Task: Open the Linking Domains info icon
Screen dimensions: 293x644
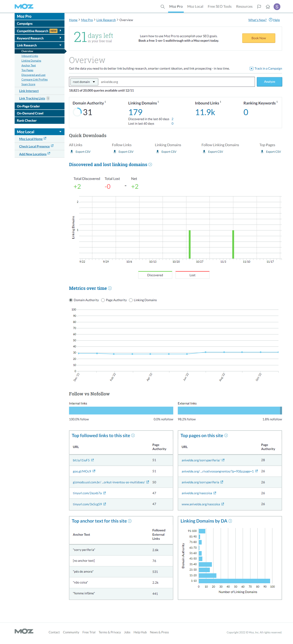Action: (x=158, y=102)
